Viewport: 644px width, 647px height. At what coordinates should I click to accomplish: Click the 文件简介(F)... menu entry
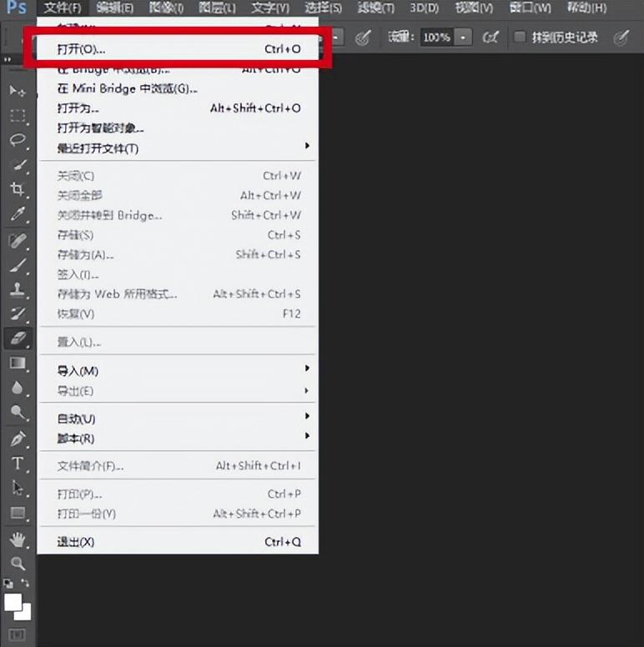(178, 466)
